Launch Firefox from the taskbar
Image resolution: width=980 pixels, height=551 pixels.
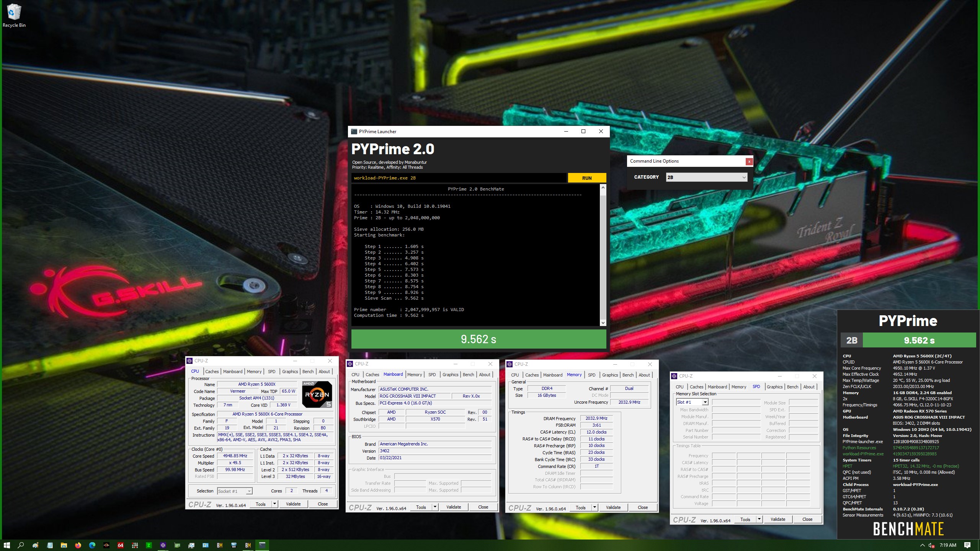pyautogui.click(x=78, y=545)
